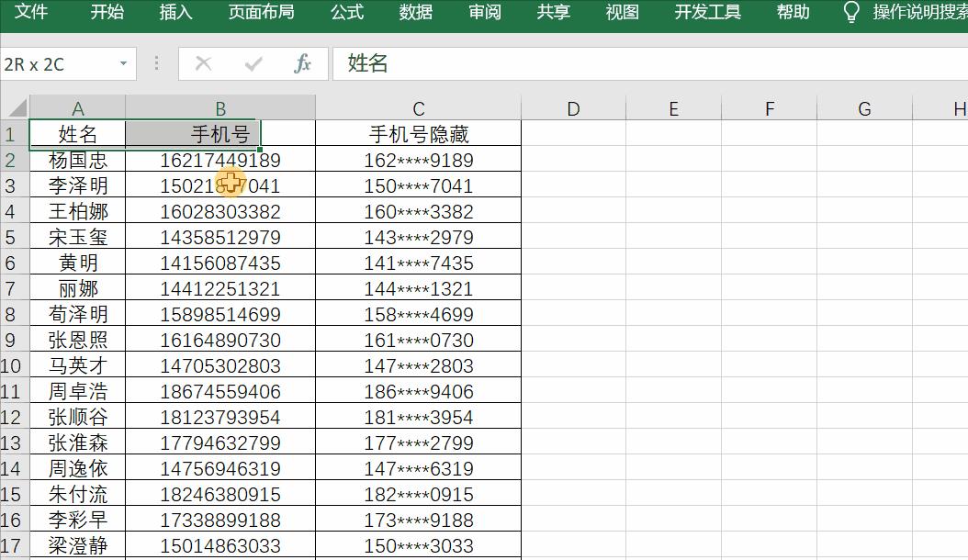Select the 数据 ribbon tab
This screenshot has width=968, height=560.
[415, 13]
